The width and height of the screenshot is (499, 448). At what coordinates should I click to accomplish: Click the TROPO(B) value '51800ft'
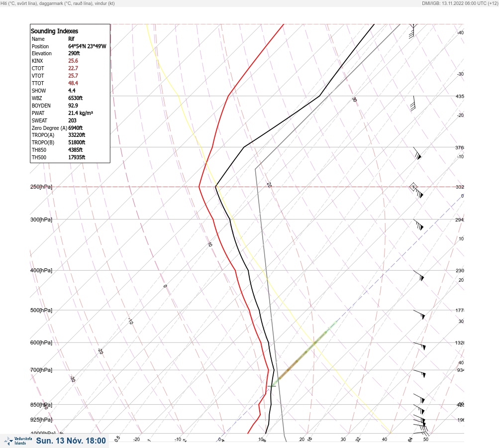[x=77, y=142]
